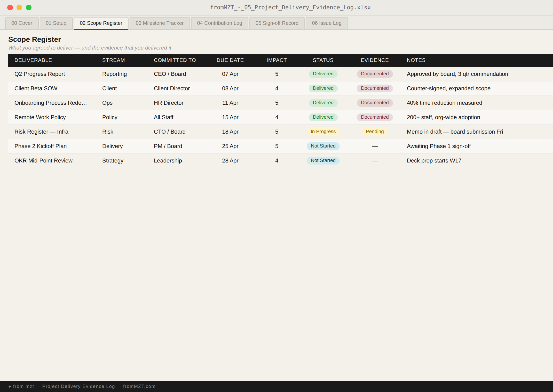Click the Leadership cell
553x392 pixels.
pos(168,161)
